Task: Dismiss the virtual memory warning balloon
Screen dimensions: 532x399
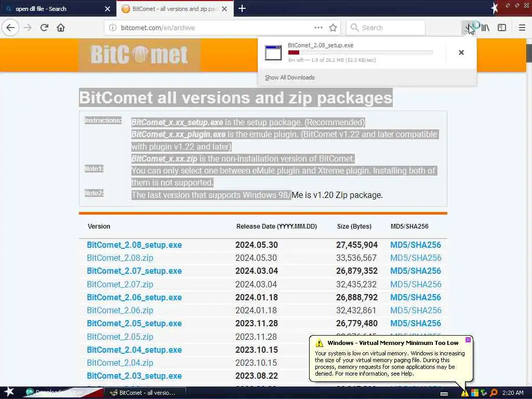Action: coord(468,340)
